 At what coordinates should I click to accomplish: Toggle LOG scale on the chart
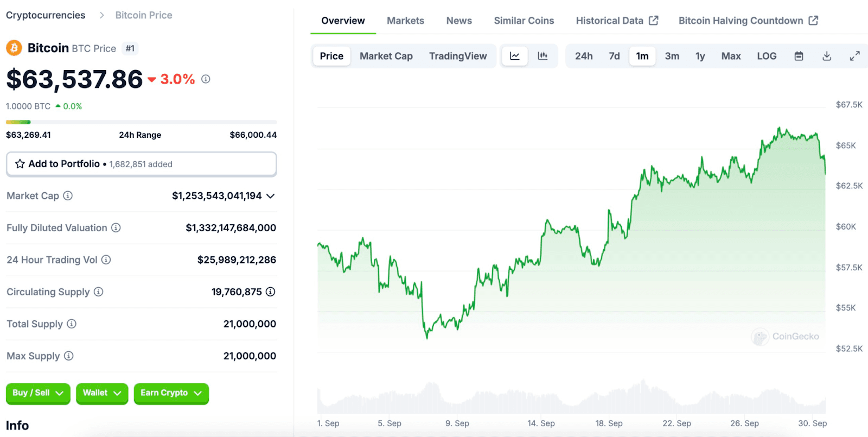point(767,56)
